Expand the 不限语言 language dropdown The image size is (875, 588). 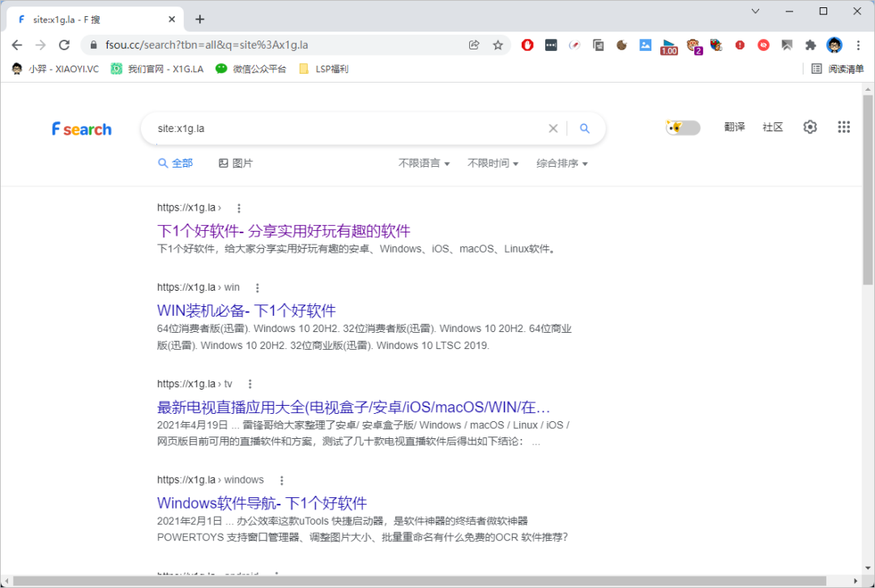424,164
